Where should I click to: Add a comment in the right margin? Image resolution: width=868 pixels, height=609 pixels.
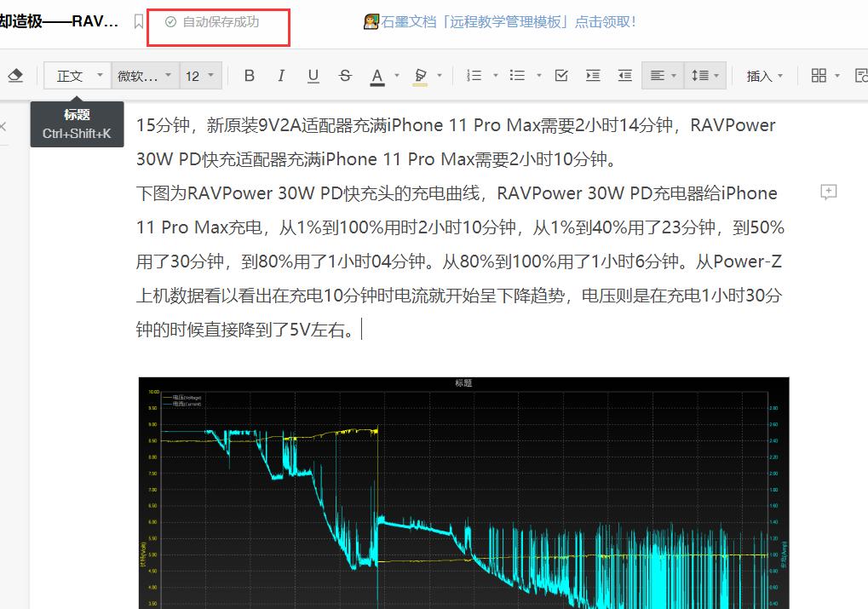click(828, 192)
